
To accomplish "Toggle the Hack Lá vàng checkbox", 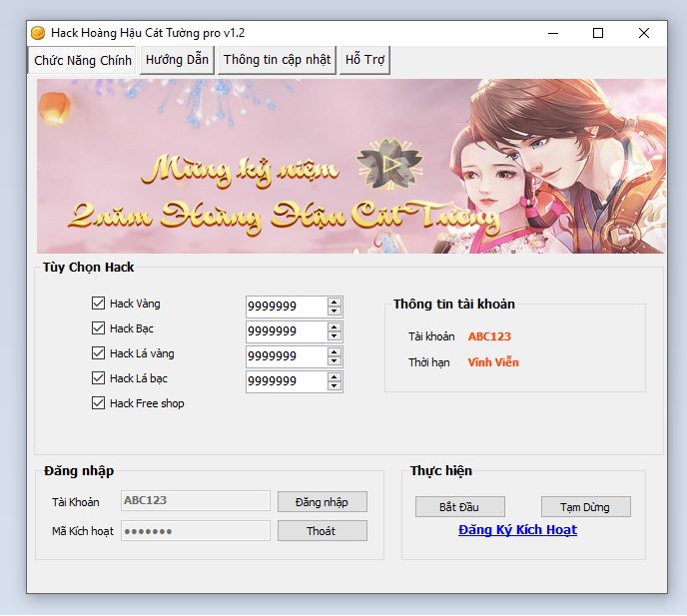I will [98, 353].
